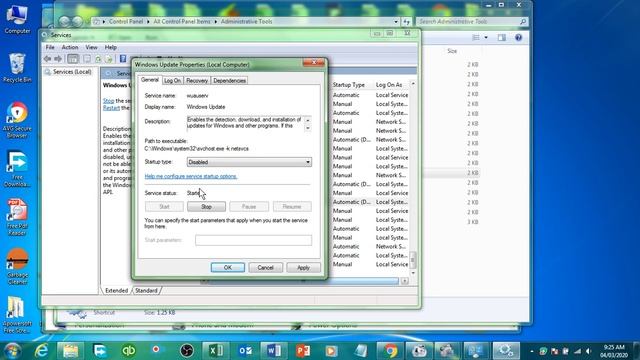Click the Size column header in Administrative Tools
The height and width of the screenshot is (360, 640).
[452, 51]
